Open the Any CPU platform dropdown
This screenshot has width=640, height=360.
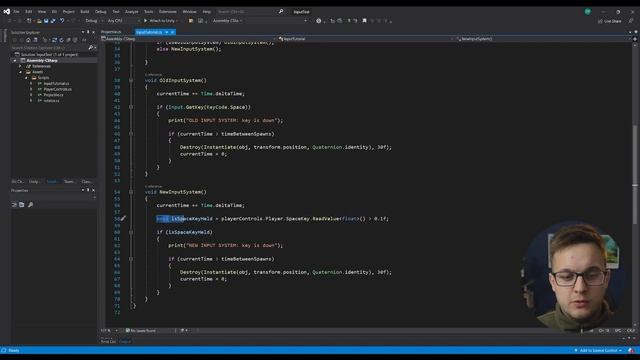click(x=123, y=21)
